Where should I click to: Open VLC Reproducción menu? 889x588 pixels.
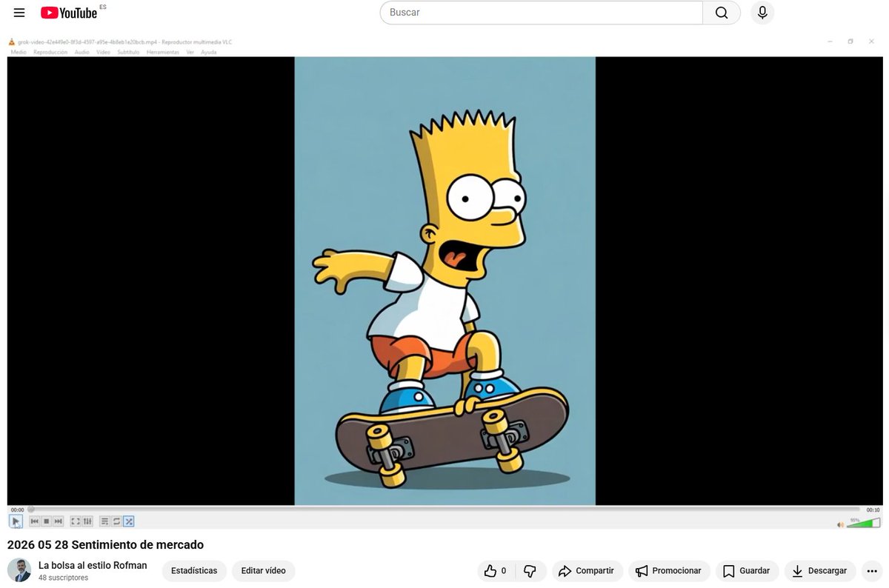[x=50, y=52]
